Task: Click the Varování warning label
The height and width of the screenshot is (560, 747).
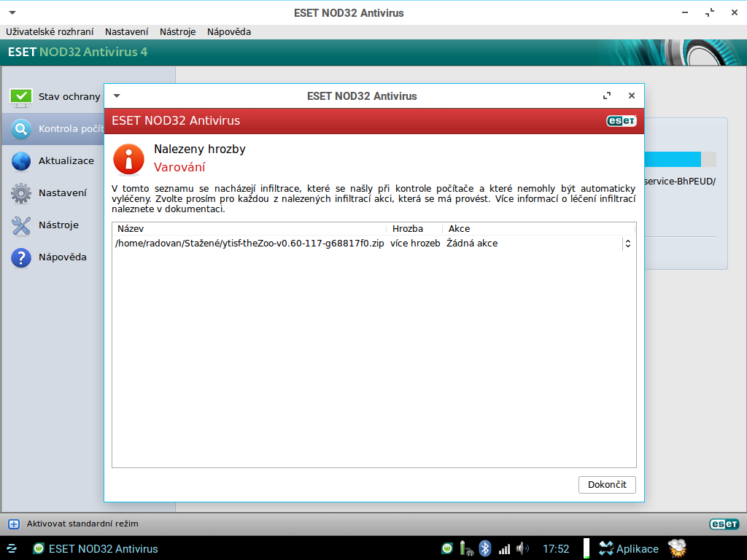Action: [x=179, y=167]
